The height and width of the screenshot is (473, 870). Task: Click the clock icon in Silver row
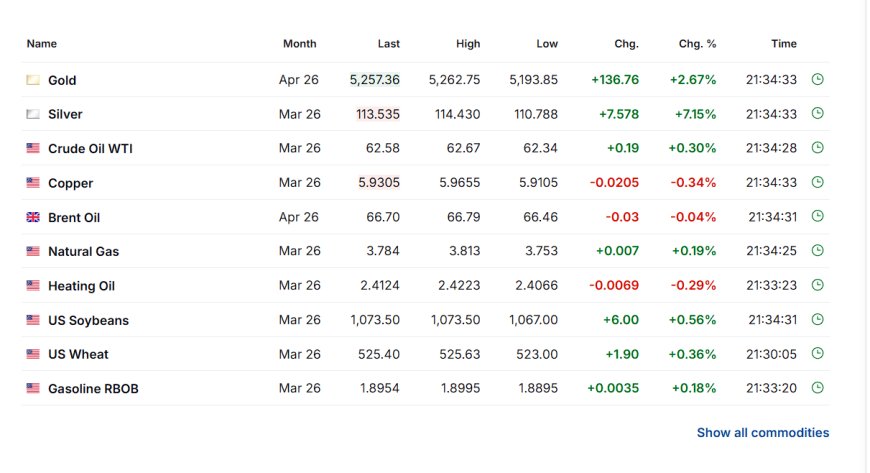tap(817, 113)
